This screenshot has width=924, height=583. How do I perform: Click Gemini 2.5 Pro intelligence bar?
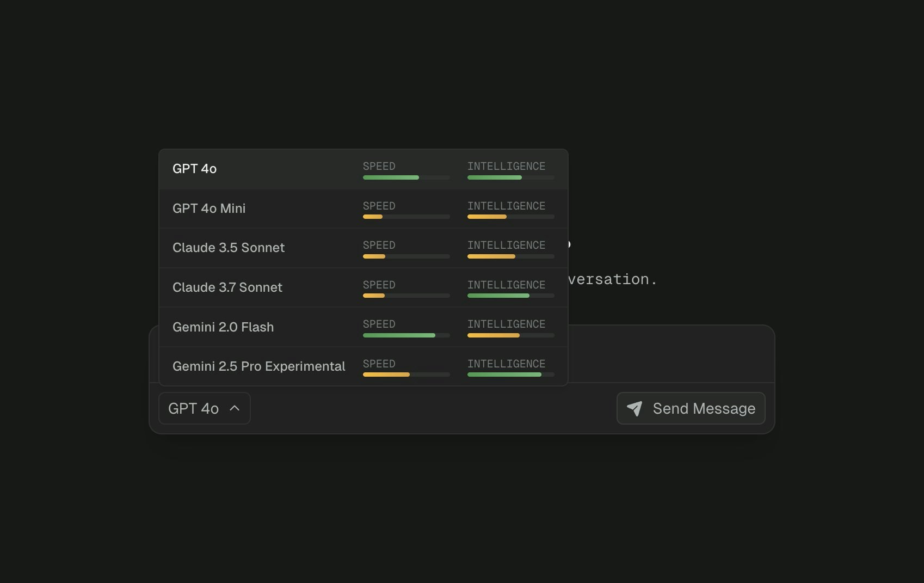[x=511, y=375]
